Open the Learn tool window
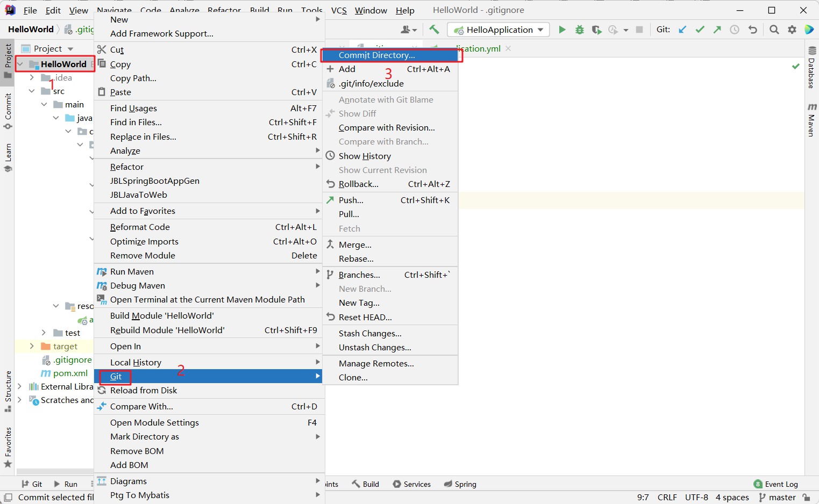Viewport: 819px width, 504px height. (x=8, y=157)
